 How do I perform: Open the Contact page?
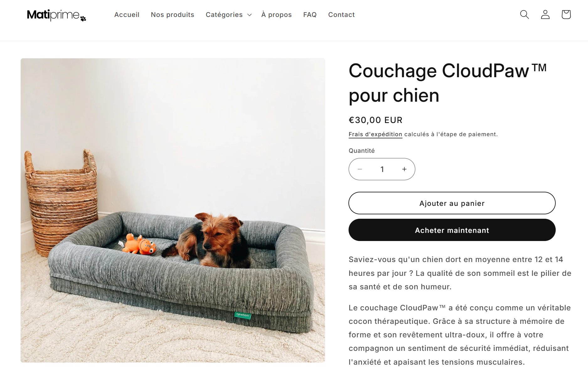click(342, 15)
